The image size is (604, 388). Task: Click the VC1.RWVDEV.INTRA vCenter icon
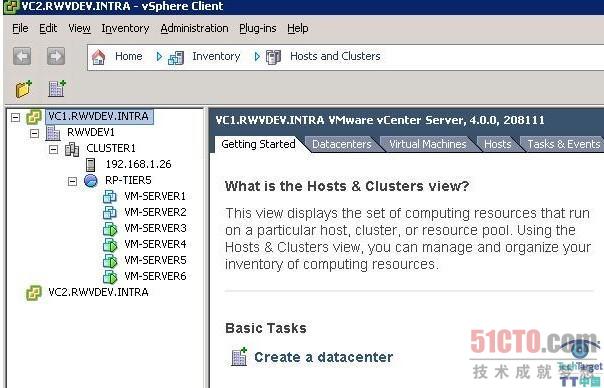tap(34, 116)
